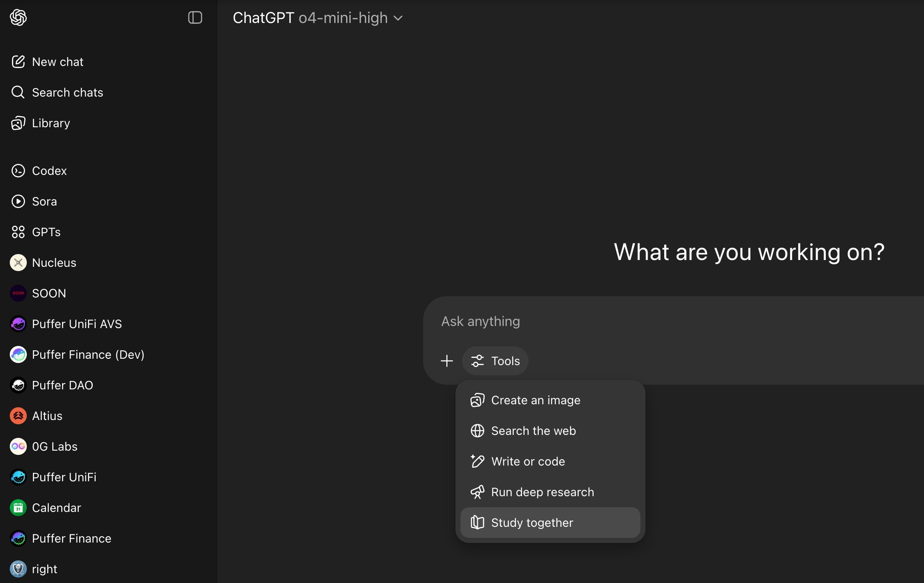The image size is (924, 583).
Task: Click the Library images icon
Action: pyautogui.click(x=18, y=123)
